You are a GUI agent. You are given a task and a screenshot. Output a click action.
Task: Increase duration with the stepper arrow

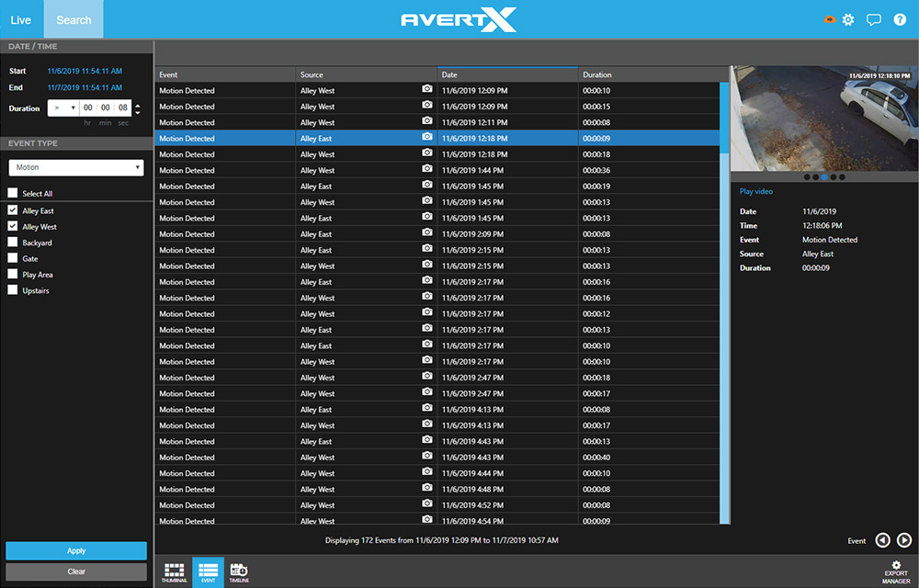[x=136, y=104]
